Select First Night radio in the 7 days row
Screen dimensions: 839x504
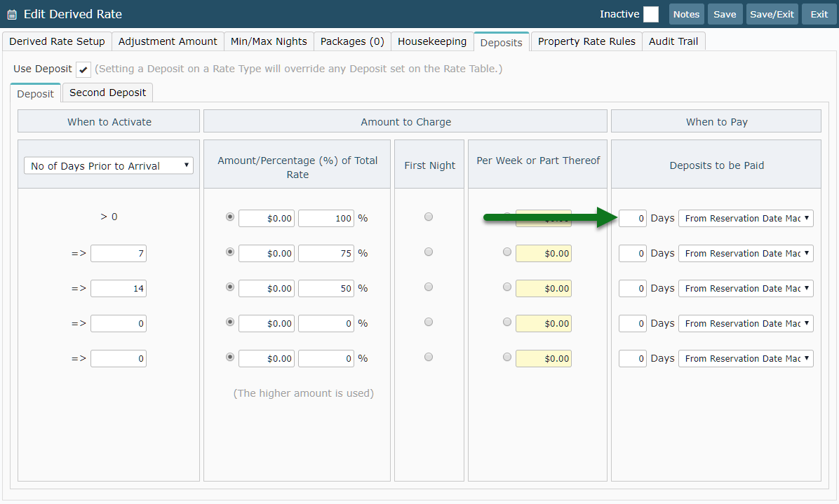click(429, 252)
